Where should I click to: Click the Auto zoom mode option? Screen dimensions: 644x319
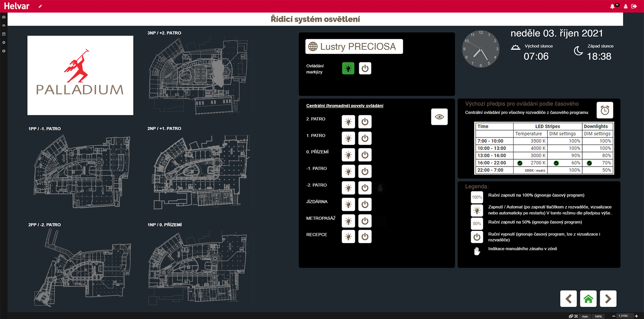click(x=585, y=316)
